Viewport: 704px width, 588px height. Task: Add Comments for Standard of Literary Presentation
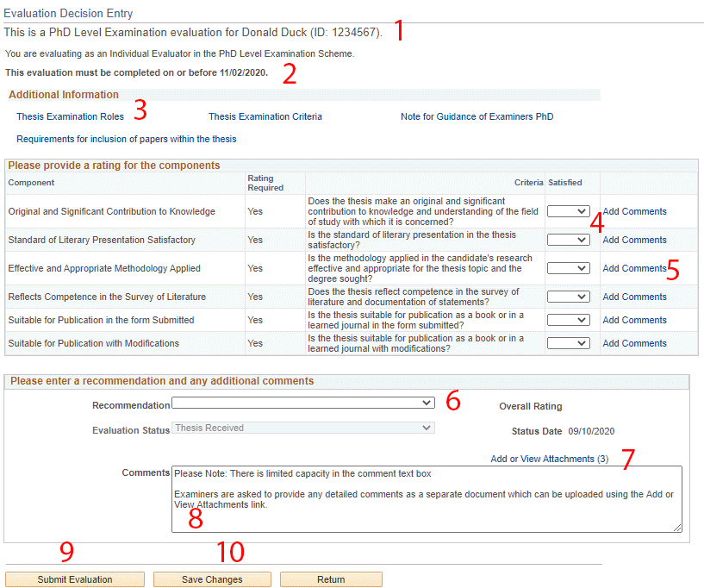634,240
